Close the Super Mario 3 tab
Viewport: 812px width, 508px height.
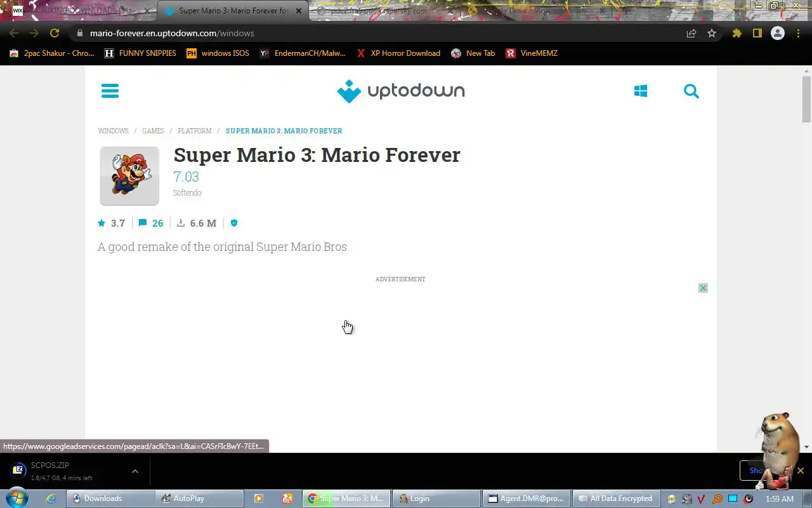299,11
